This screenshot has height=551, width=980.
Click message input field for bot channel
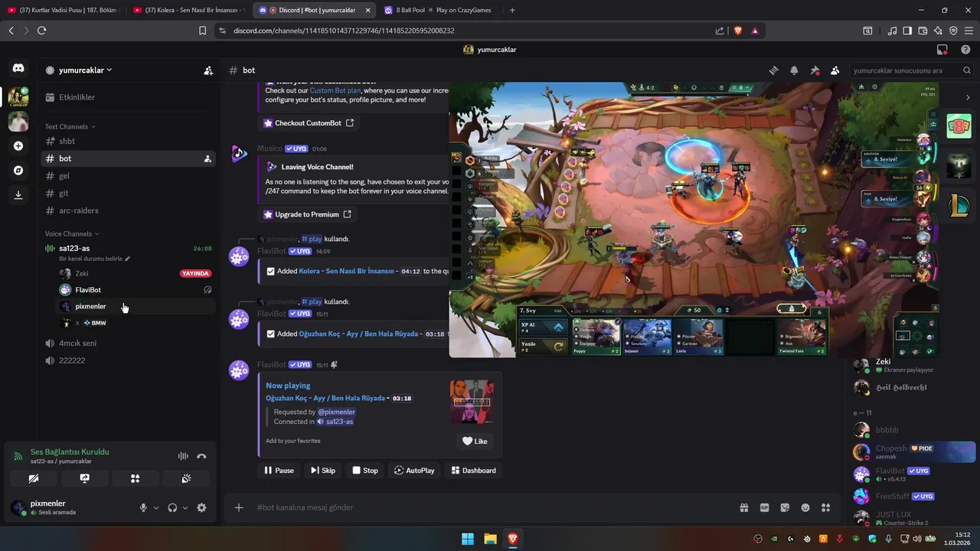(490, 507)
